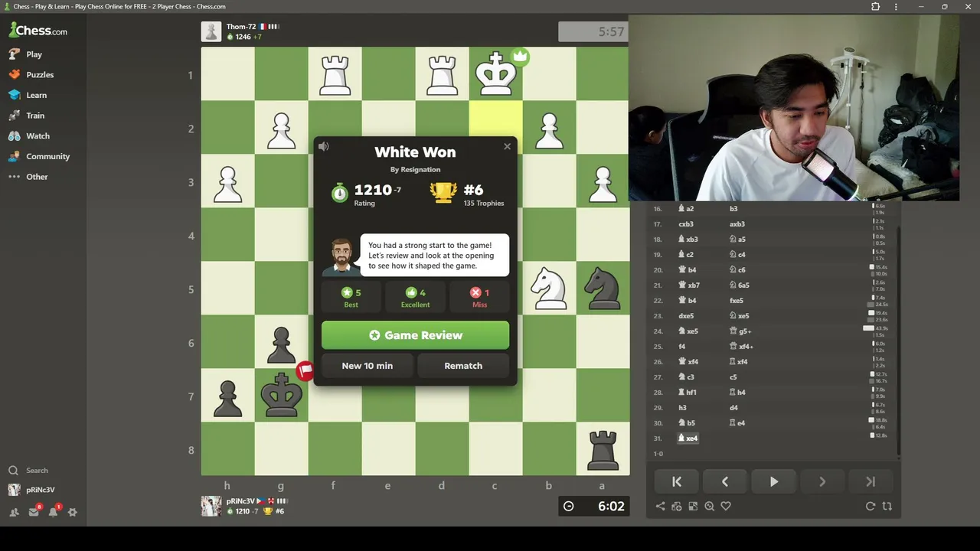Open pRiNc3V profile in sidebar
Screen dimensions: 980x551
click(x=32, y=490)
